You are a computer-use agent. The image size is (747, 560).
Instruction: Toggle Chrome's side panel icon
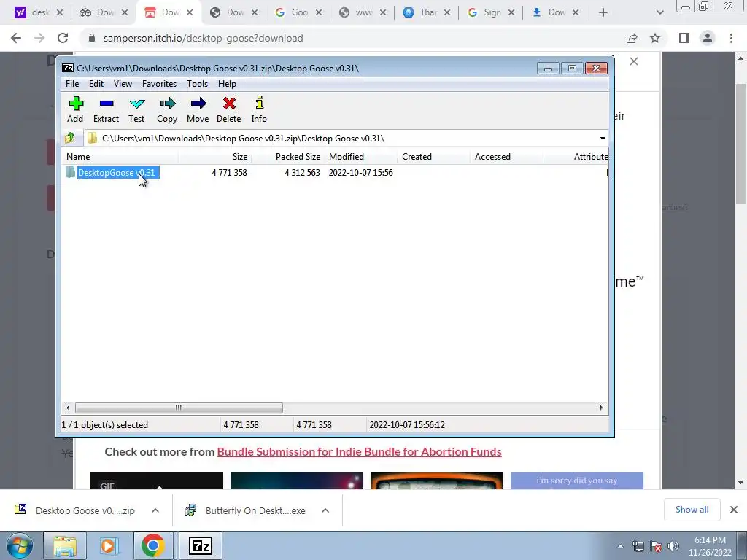684,38
